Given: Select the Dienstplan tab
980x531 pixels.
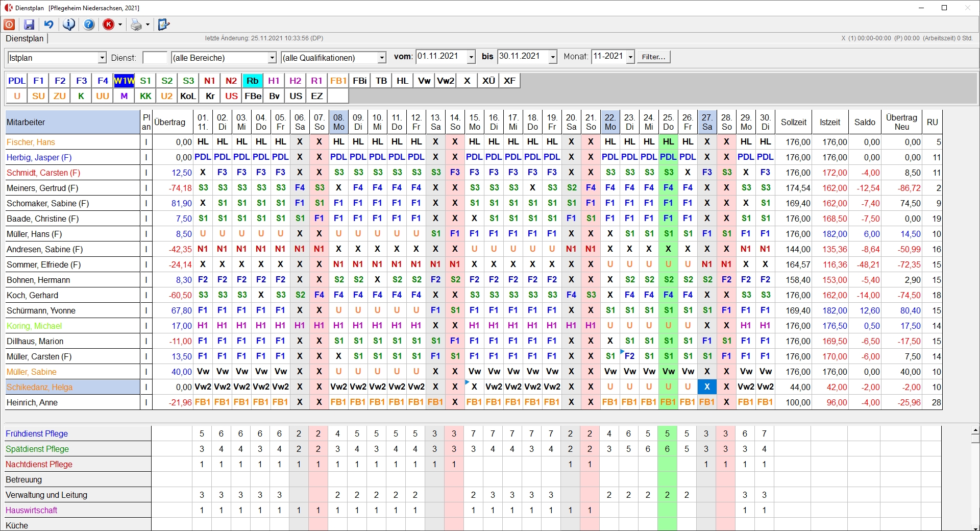Looking at the screenshot, I should 24,39.
